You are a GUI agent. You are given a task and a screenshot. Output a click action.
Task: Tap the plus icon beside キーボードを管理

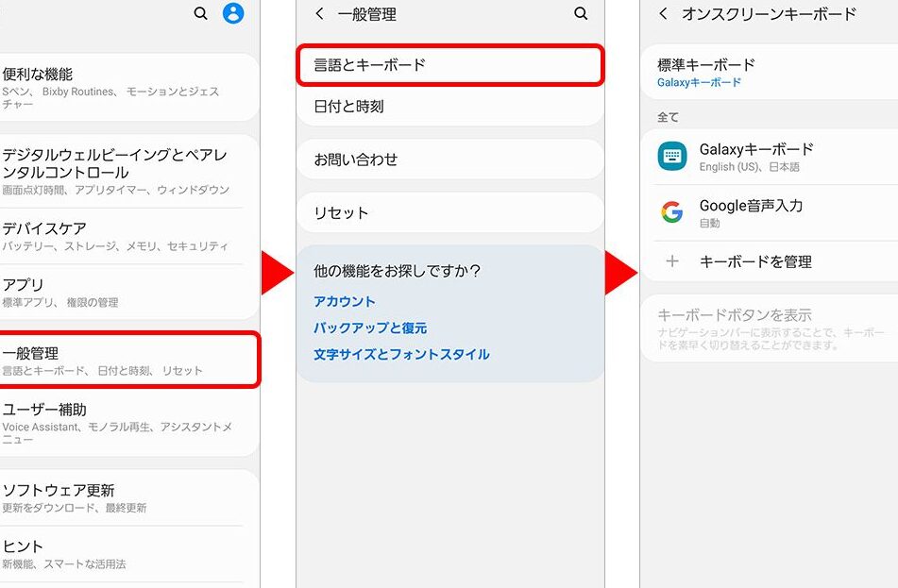point(672,261)
